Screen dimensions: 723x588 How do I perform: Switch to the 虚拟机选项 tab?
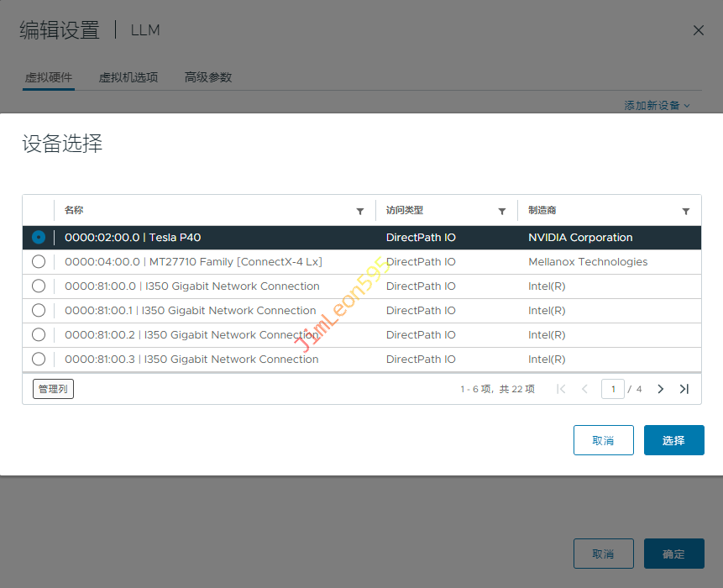coord(128,77)
